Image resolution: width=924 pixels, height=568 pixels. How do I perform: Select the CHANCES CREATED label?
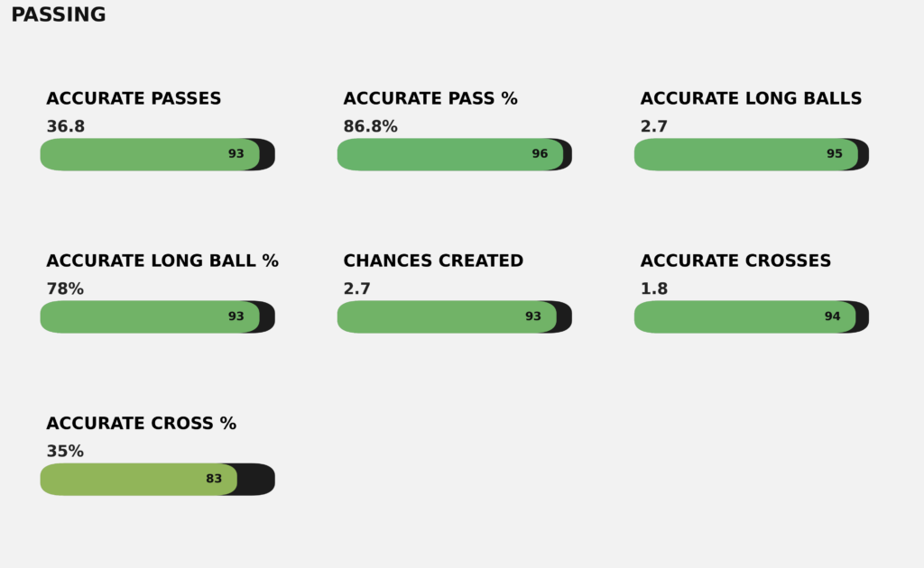tap(433, 261)
